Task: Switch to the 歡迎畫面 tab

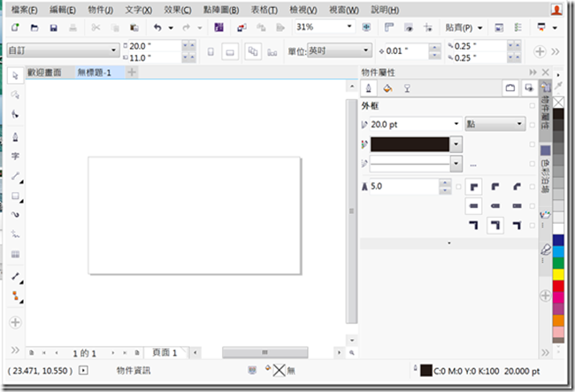Action: click(44, 73)
